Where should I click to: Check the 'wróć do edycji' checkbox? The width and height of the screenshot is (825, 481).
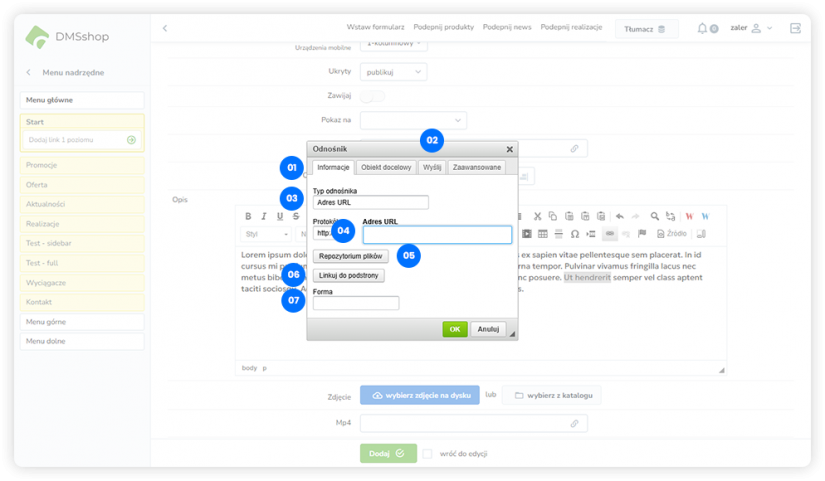[x=427, y=453]
